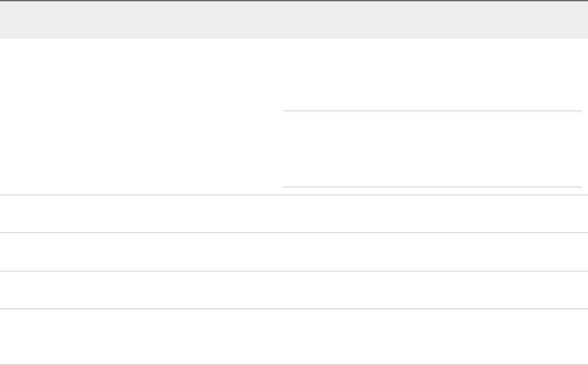588x365 pixels.
Task: Click the separator between first and second narrow rows
Action: click(x=294, y=232)
